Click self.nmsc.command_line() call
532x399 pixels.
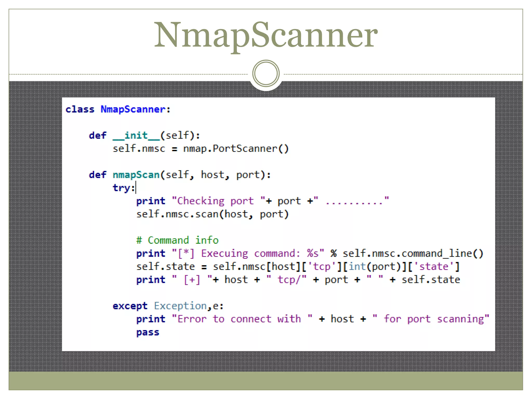coord(413,253)
